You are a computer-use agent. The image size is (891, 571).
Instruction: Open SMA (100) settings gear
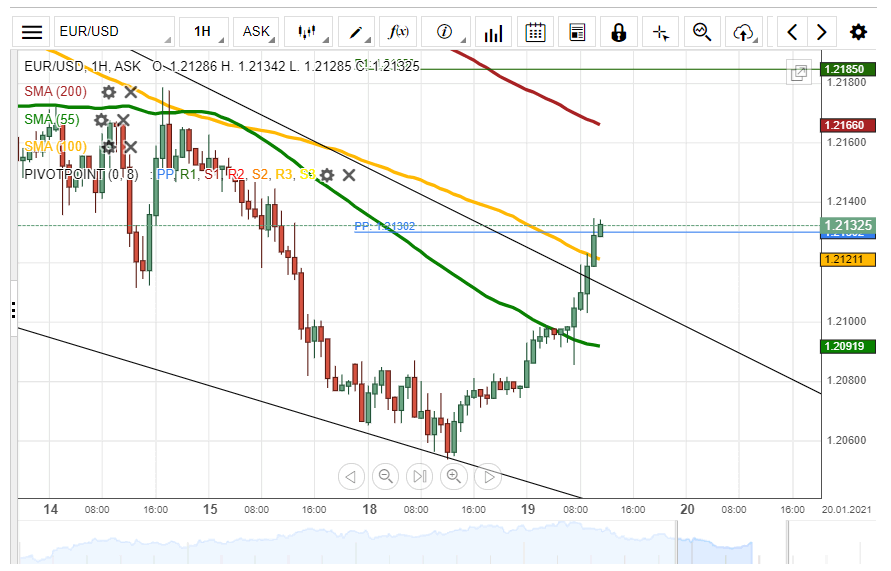[109, 147]
